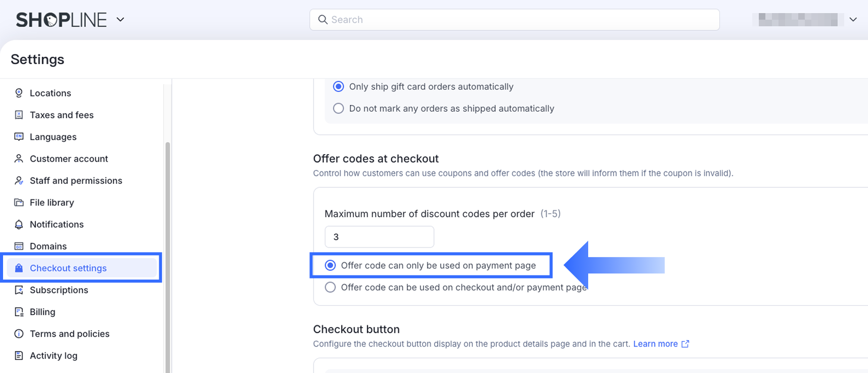Go to Subscriptions settings

(x=59, y=290)
